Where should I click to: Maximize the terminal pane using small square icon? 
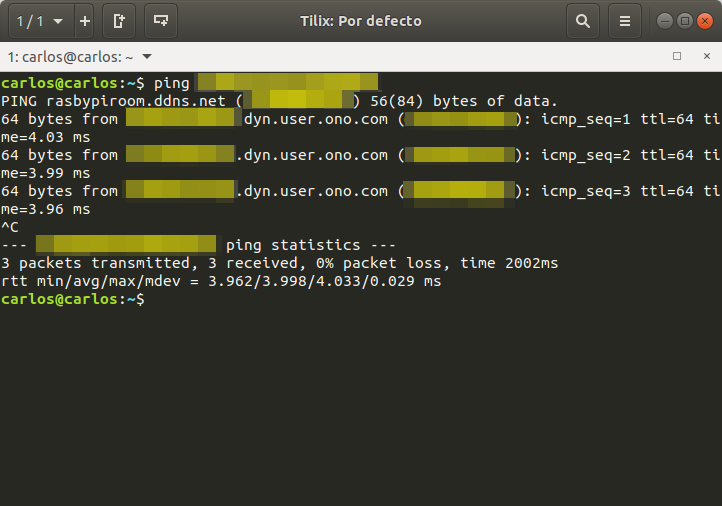coord(677,56)
